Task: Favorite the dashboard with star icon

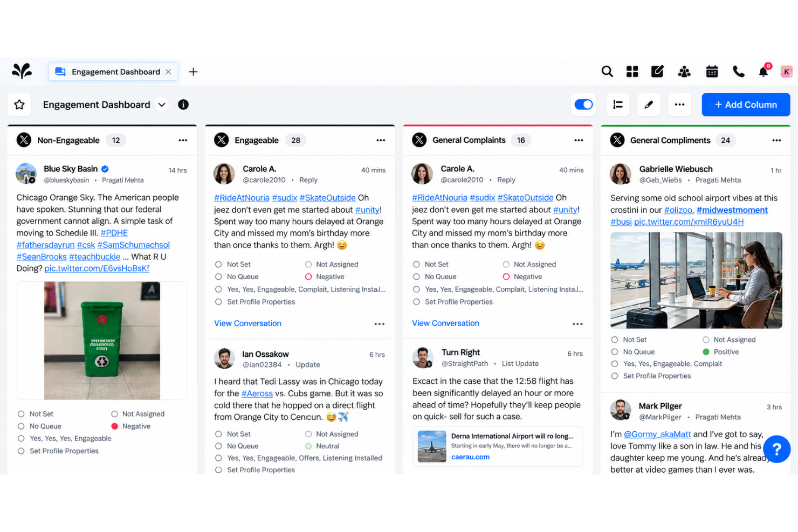Action: coord(19,105)
